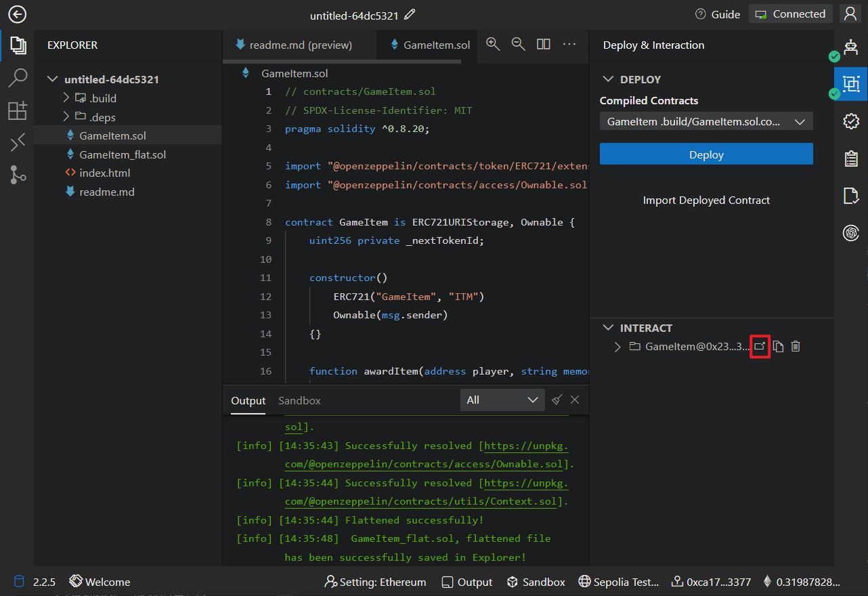
Task: Click the back arrow at top left
Action: tap(17, 14)
